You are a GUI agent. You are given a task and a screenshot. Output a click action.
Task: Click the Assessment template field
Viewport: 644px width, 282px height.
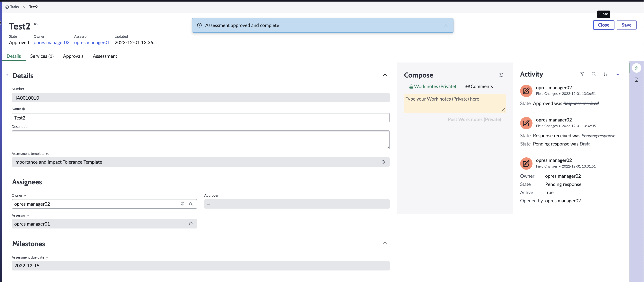[x=201, y=162]
